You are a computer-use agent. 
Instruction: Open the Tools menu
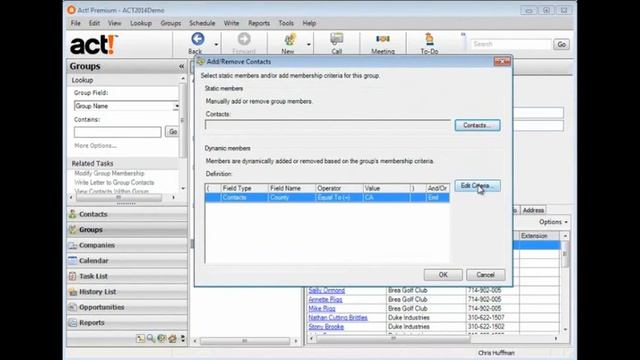pyautogui.click(x=286, y=23)
